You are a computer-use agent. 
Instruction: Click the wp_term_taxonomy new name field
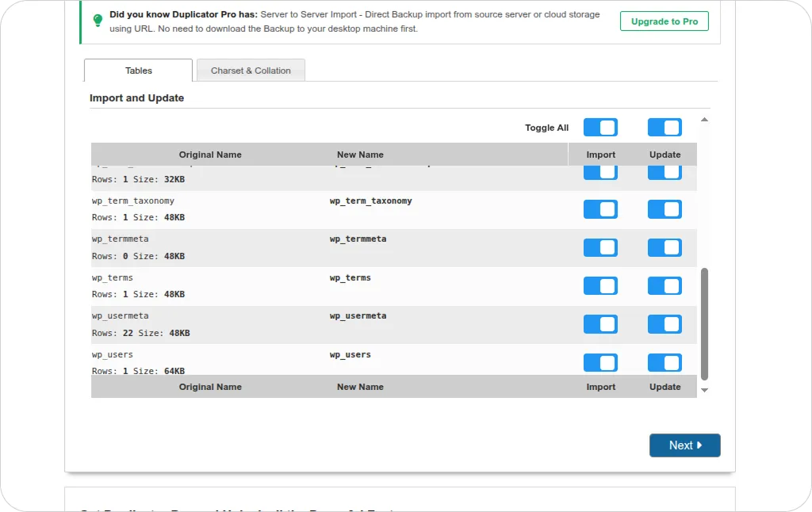click(371, 201)
